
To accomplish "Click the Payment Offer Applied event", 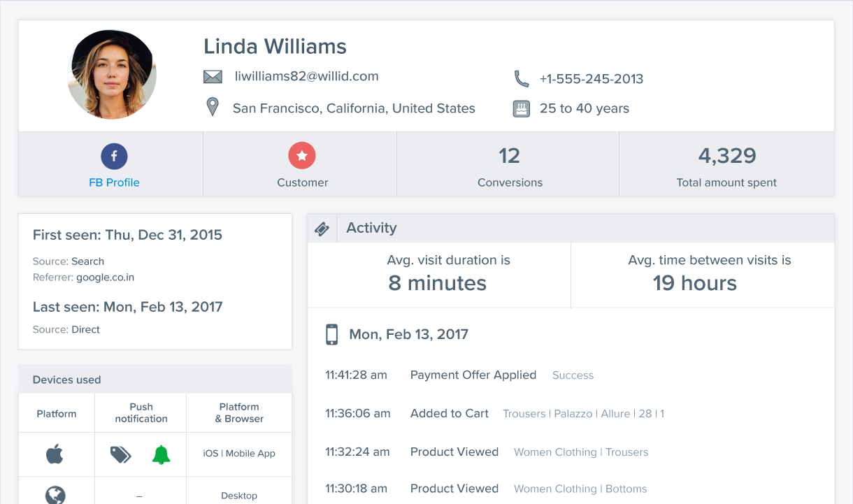I will 473,375.
